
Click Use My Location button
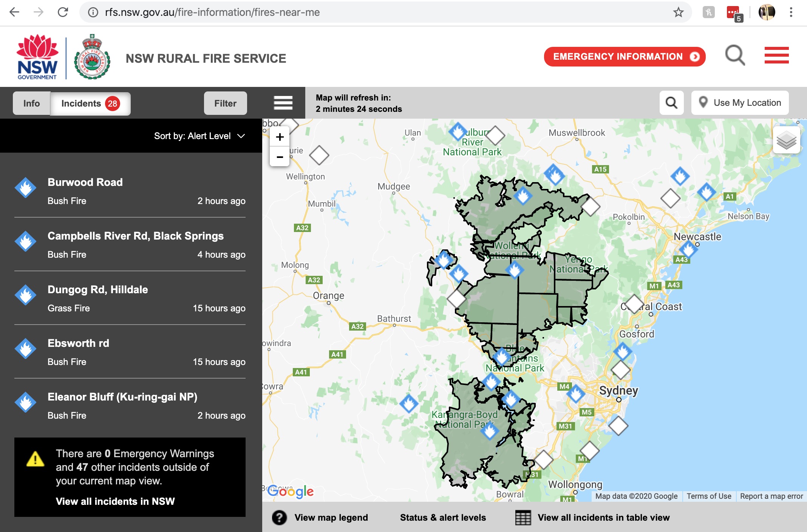click(x=740, y=103)
